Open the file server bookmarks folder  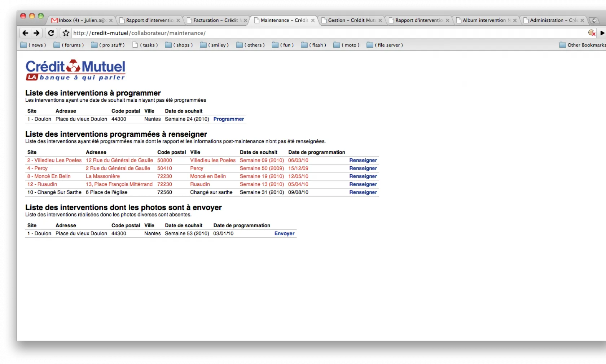click(385, 45)
